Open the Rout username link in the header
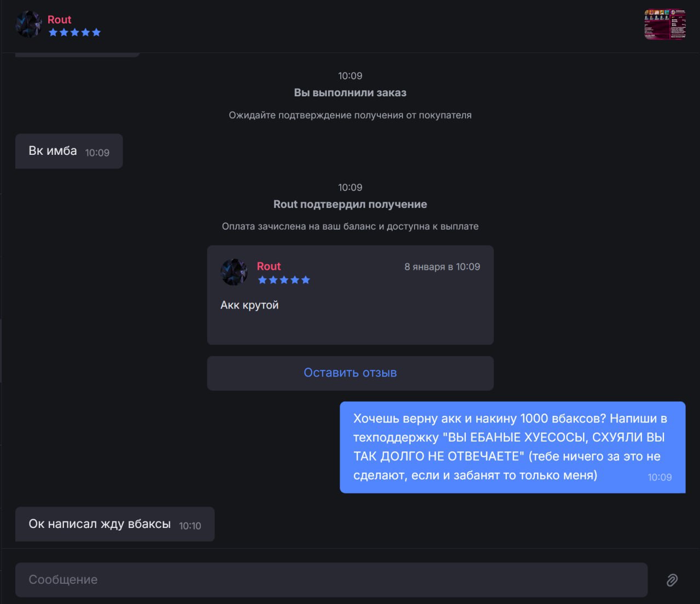700x604 pixels. (59, 20)
